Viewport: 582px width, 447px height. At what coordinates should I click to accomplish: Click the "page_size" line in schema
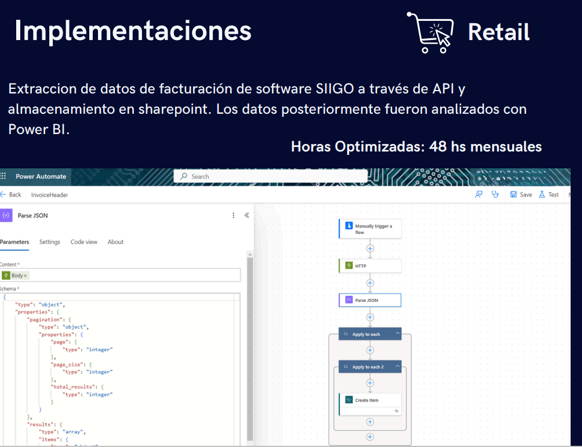71,364
